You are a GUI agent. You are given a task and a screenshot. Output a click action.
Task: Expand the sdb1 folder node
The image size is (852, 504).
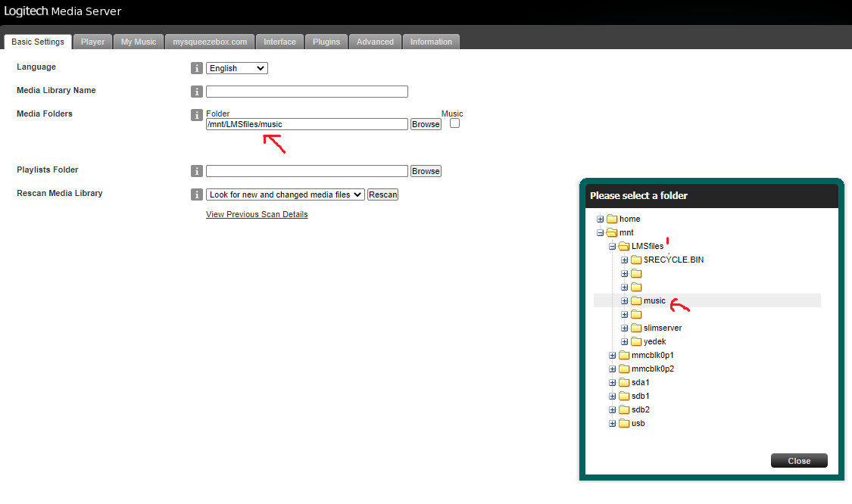tap(613, 396)
